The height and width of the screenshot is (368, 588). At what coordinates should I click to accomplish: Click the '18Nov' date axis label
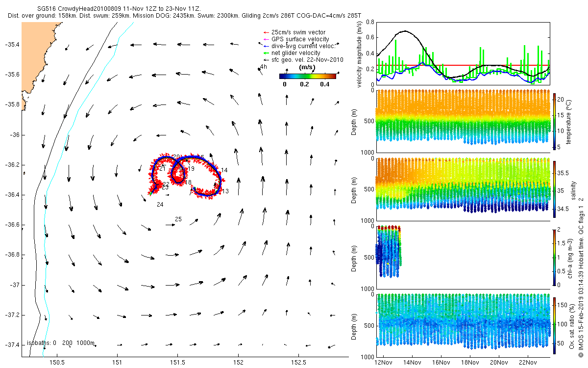click(470, 363)
